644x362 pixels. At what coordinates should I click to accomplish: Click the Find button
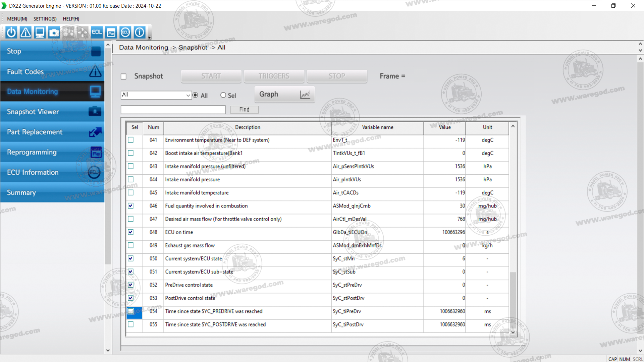coord(244,110)
